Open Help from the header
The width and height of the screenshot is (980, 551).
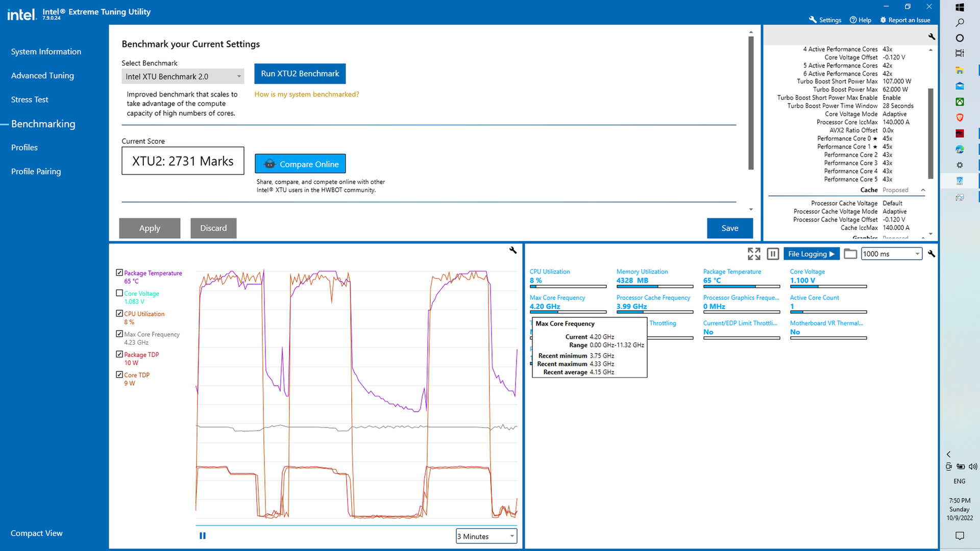click(x=861, y=20)
